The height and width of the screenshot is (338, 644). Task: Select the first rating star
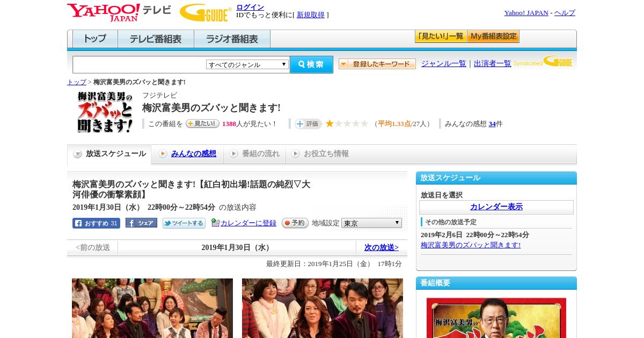click(330, 123)
